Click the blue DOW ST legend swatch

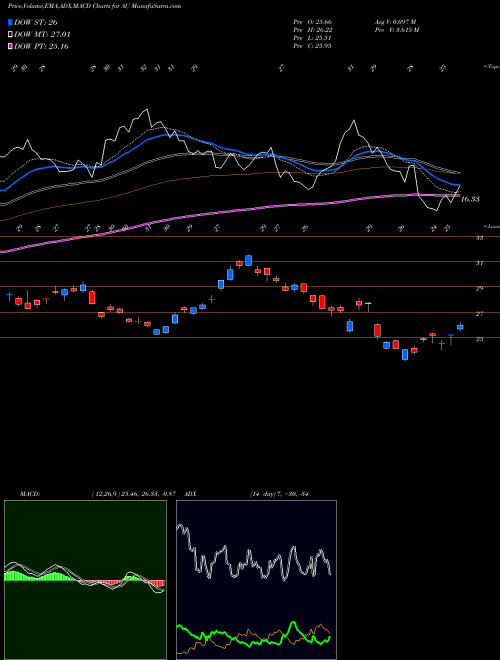click(x=11, y=22)
